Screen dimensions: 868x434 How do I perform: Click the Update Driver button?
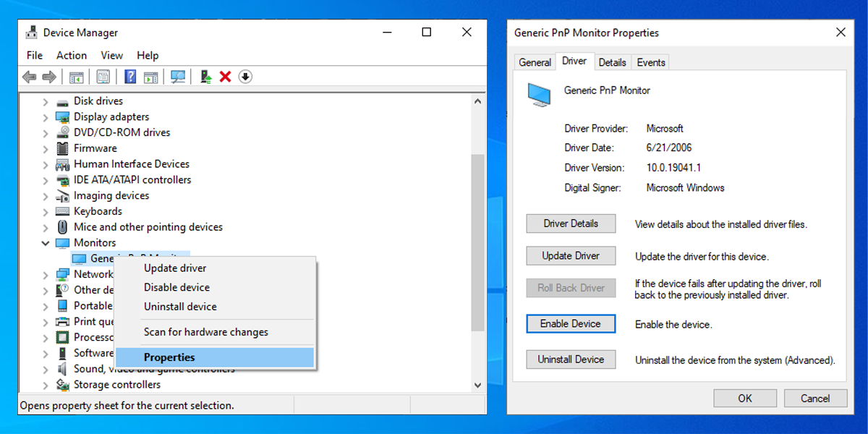coord(571,256)
